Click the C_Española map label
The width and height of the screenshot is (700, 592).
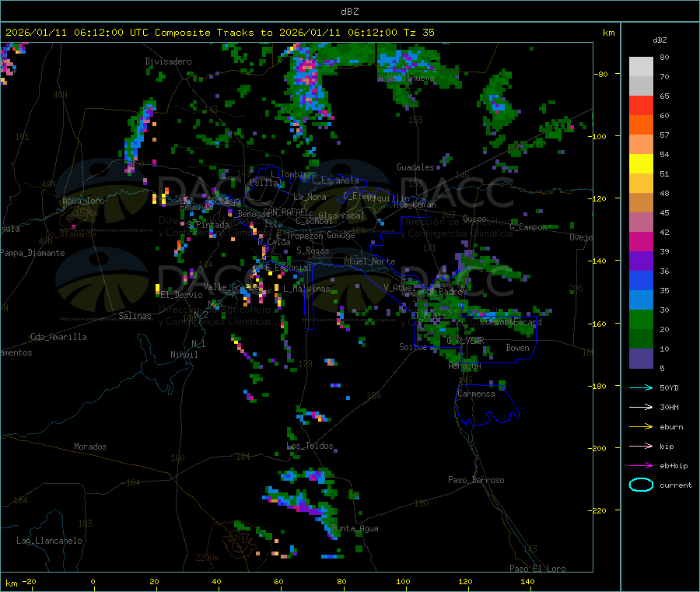click(x=335, y=180)
